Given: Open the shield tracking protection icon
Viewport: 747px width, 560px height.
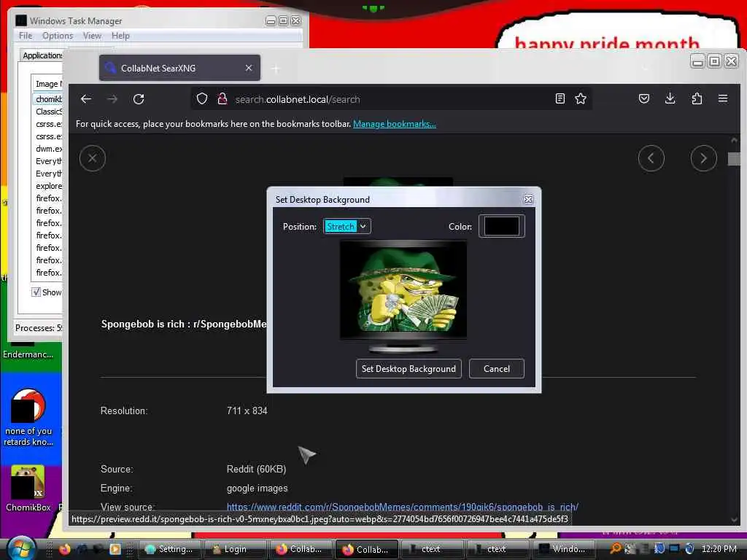Looking at the screenshot, I should pos(202,99).
